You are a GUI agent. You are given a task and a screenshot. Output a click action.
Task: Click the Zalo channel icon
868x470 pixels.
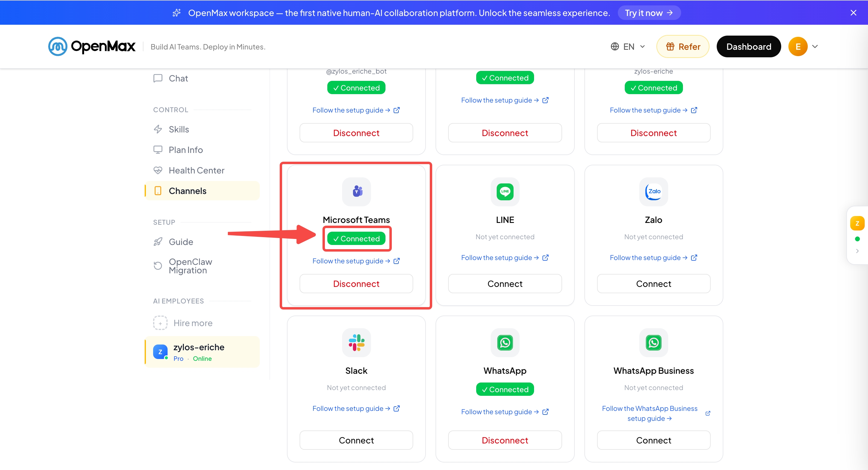pyautogui.click(x=653, y=192)
